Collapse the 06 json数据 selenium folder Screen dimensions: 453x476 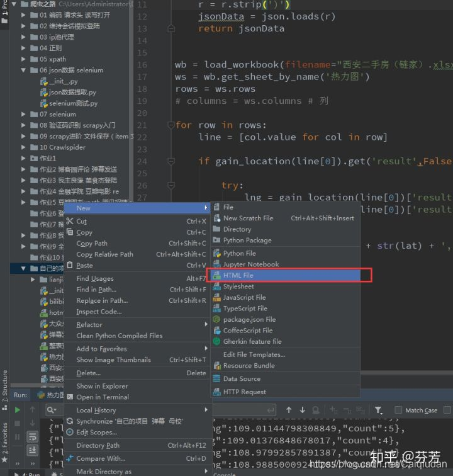click(x=23, y=70)
